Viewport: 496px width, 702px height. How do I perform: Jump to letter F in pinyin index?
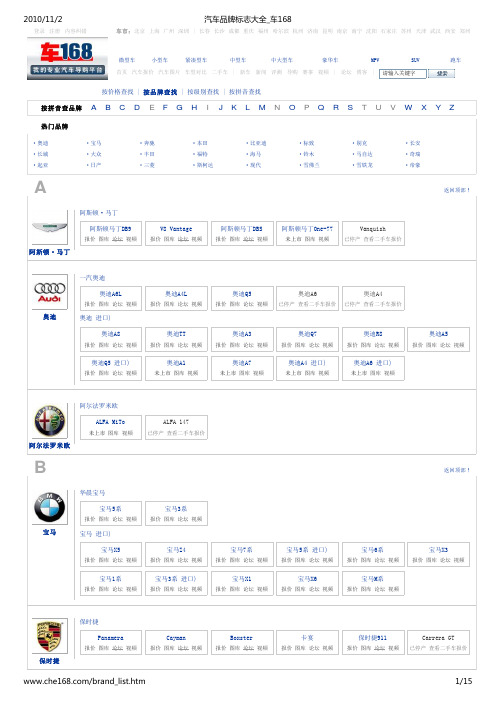[165, 107]
